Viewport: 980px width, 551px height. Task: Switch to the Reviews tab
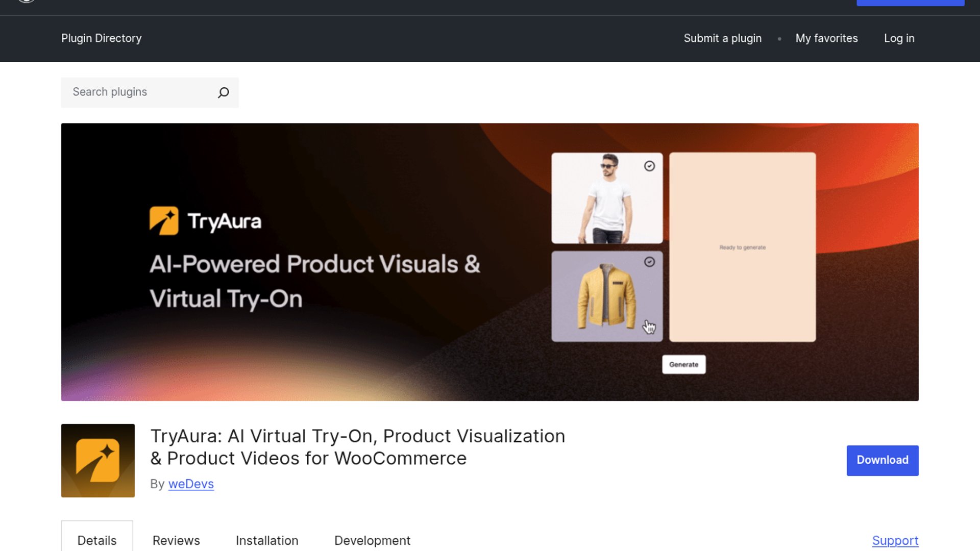pos(176,540)
